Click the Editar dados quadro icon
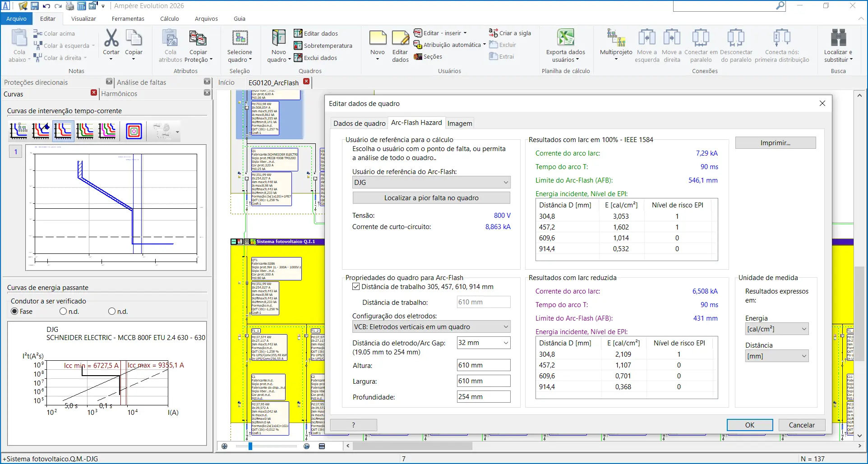This screenshot has height=464, width=868. click(298, 33)
